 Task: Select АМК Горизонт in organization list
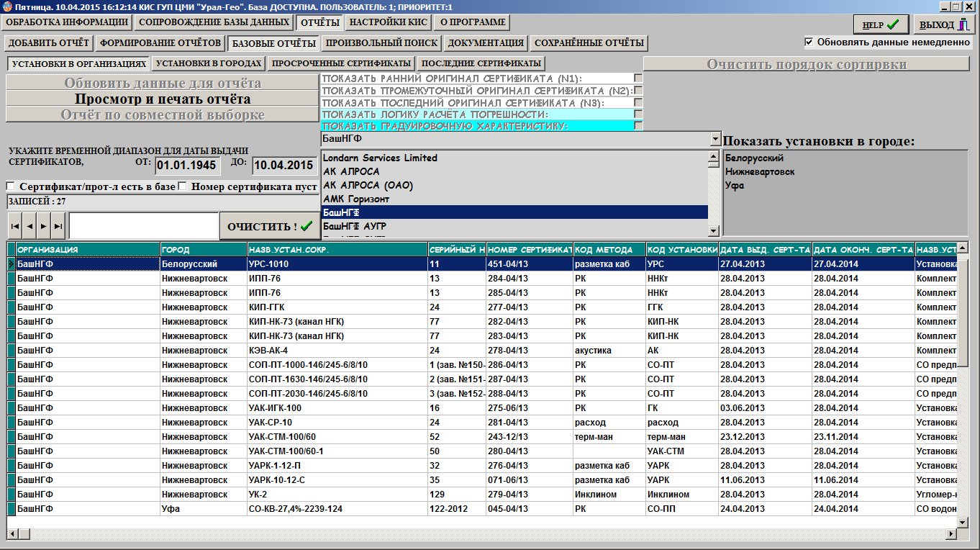[514, 199]
